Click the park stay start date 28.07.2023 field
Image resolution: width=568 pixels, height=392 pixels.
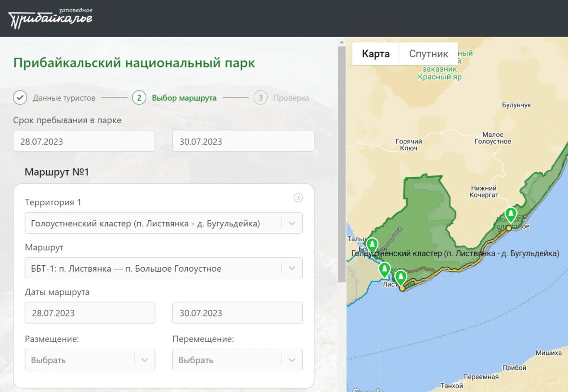tap(84, 141)
